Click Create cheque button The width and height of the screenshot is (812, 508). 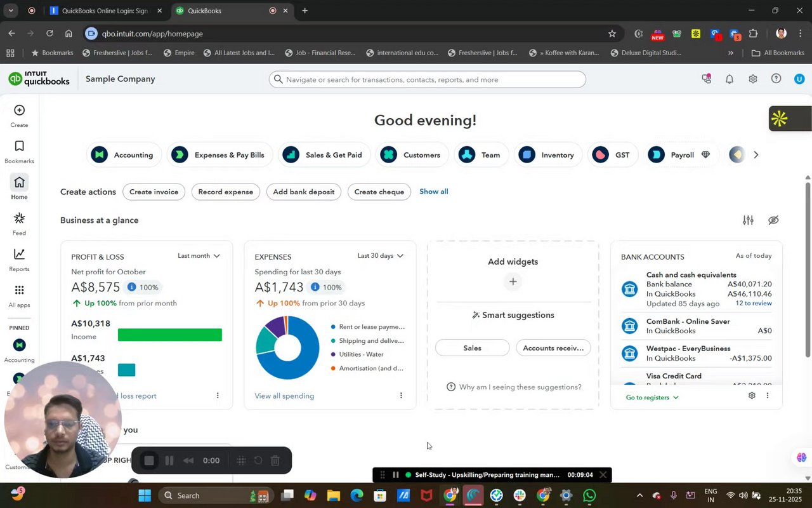(x=379, y=192)
